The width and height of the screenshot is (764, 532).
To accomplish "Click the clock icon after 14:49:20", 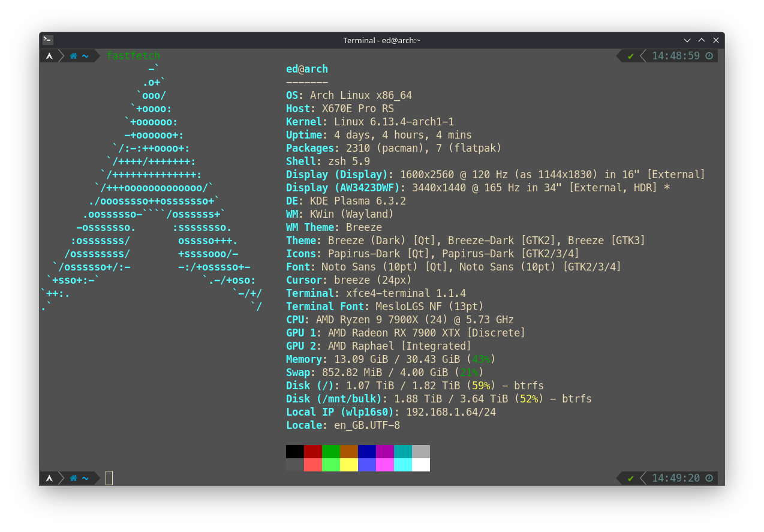I will [709, 478].
